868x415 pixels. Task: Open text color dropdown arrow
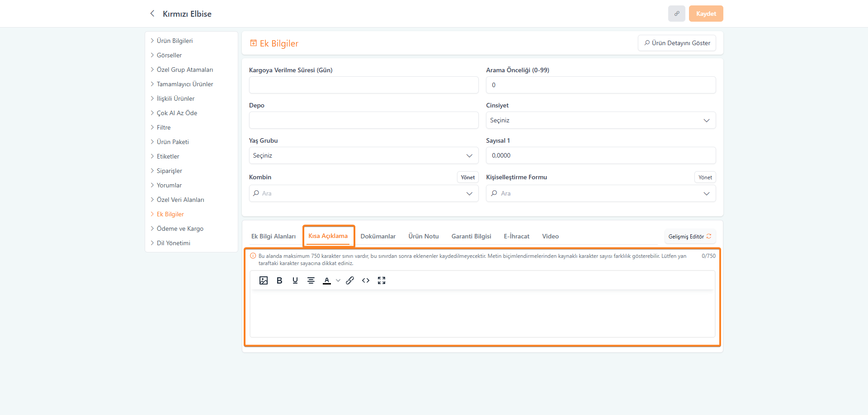pos(338,280)
